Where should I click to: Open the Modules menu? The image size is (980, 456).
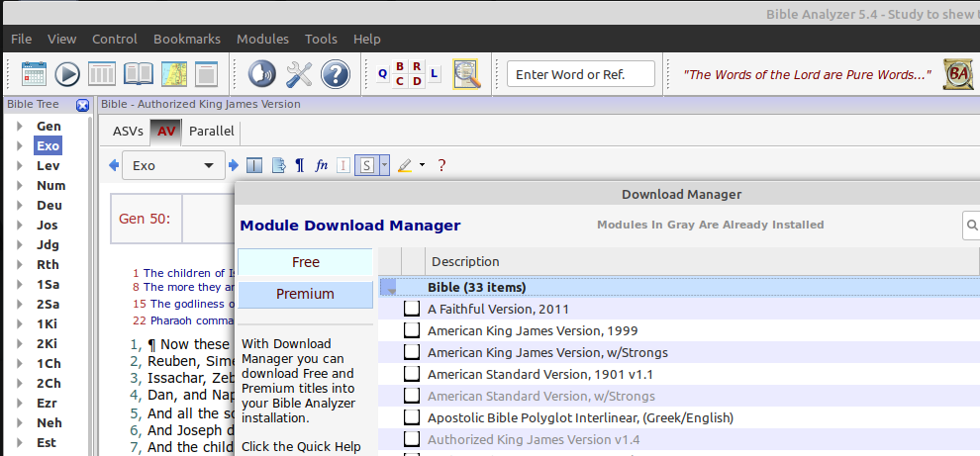(x=262, y=39)
